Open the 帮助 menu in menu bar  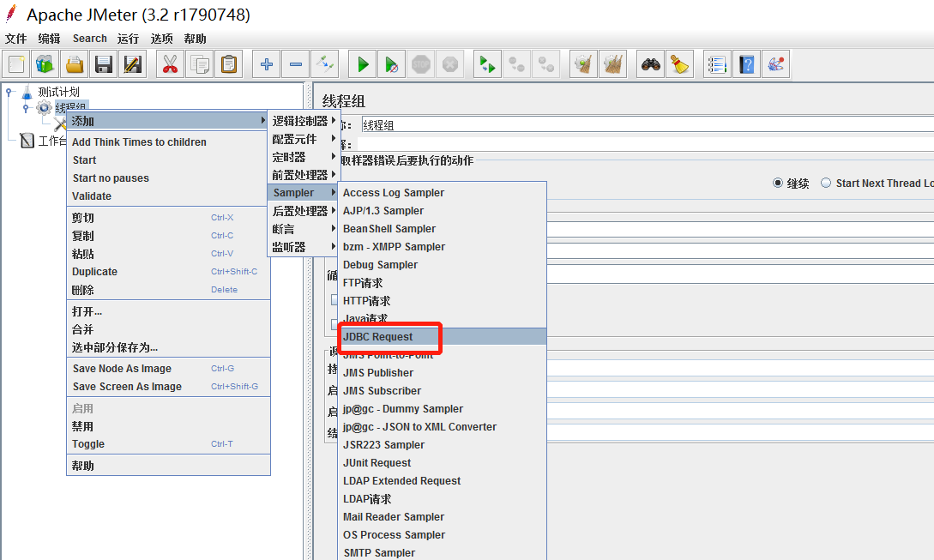click(195, 39)
